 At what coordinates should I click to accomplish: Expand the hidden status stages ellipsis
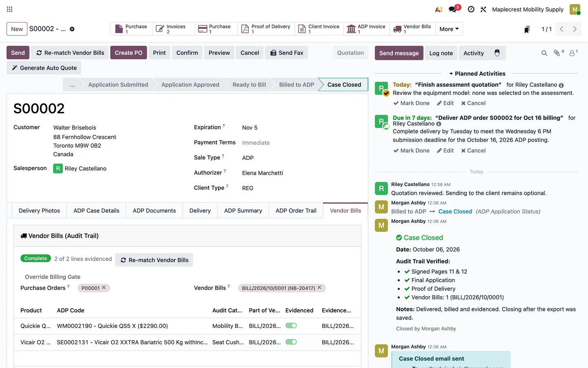tap(72, 85)
